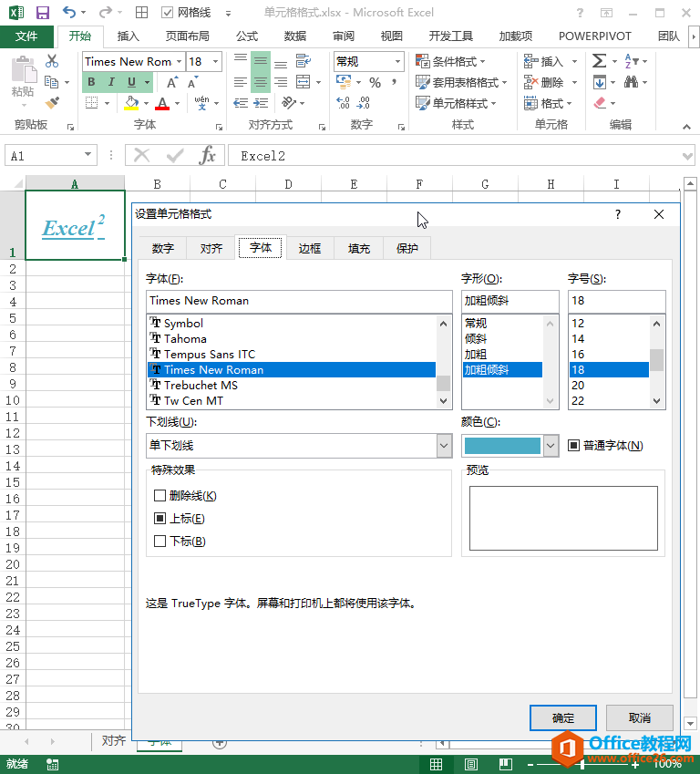Select the Format Painter brush icon
Viewport: 700px width, 774px height.
pyautogui.click(x=52, y=103)
